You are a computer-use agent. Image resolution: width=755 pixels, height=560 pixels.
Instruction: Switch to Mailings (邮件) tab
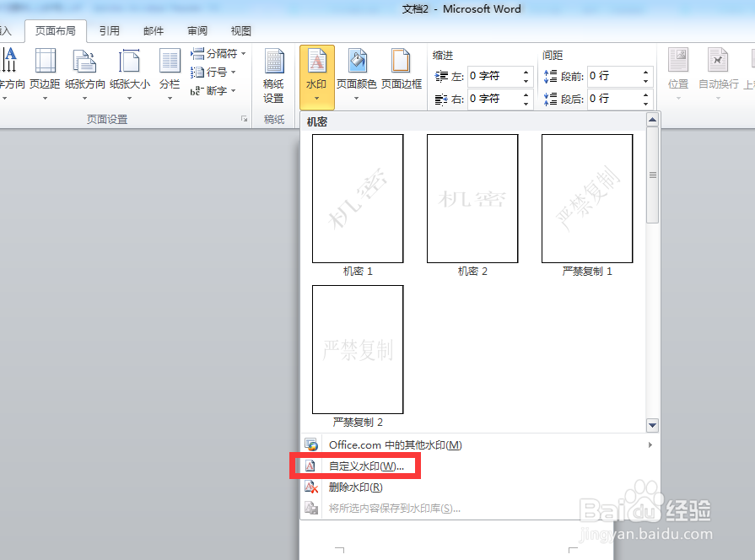click(154, 31)
